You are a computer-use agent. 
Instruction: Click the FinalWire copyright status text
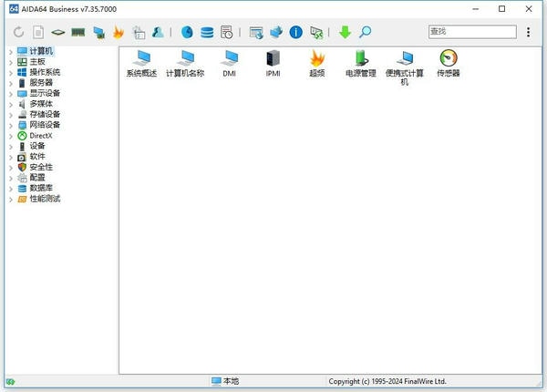pos(387,381)
